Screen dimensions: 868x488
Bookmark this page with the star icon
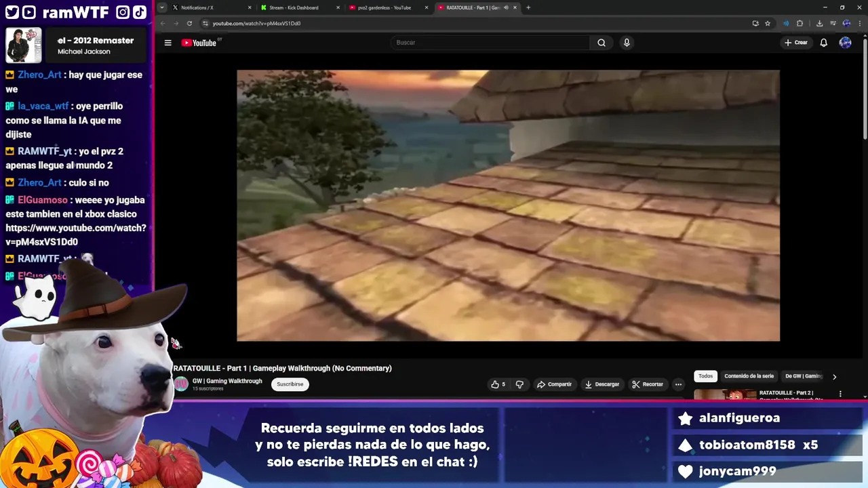[768, 23]
